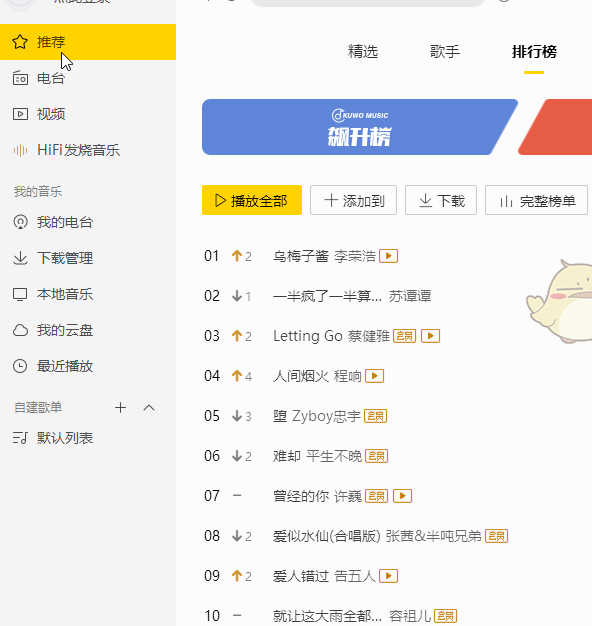
Task: Click the playlist icon beside 默认列表
Action: click(x=20, y=438)
